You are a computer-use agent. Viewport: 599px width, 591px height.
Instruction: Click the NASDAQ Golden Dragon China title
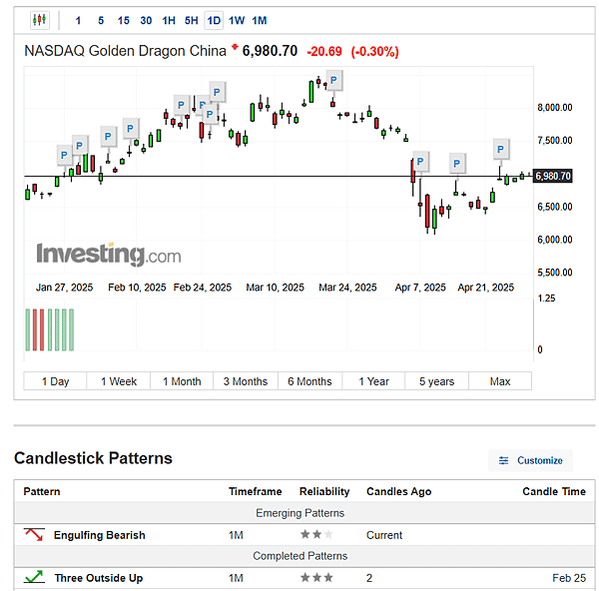click(x=125, y=51)
